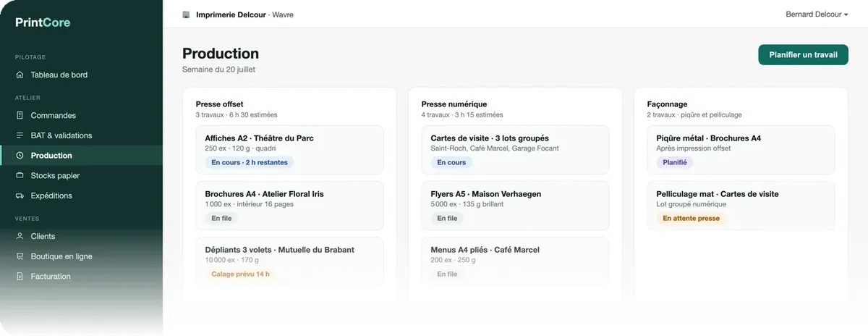This screenshot has height=336, width=868.
Task: Click the Production page title
Action: click(221, 54)
